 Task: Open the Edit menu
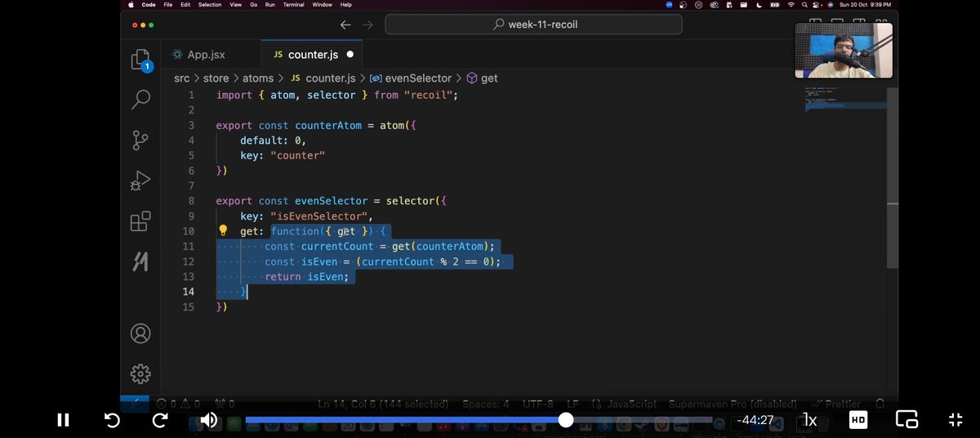tap(185, 4)
